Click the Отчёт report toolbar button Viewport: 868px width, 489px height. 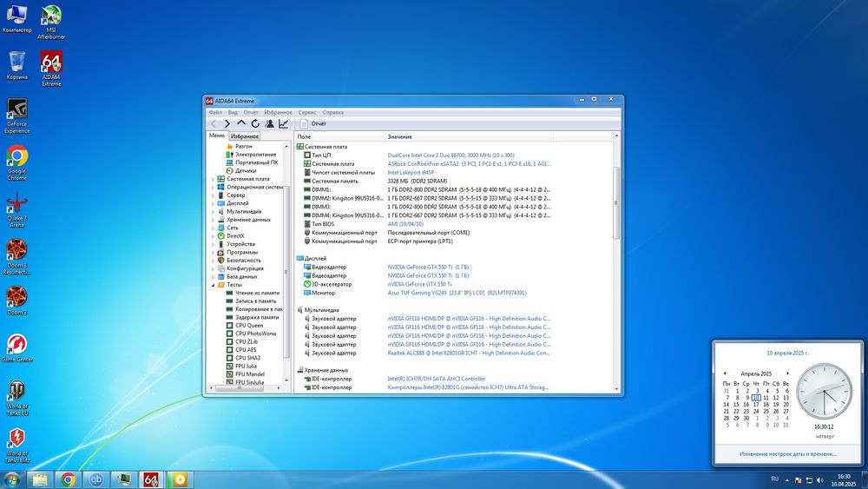(313, 124)
